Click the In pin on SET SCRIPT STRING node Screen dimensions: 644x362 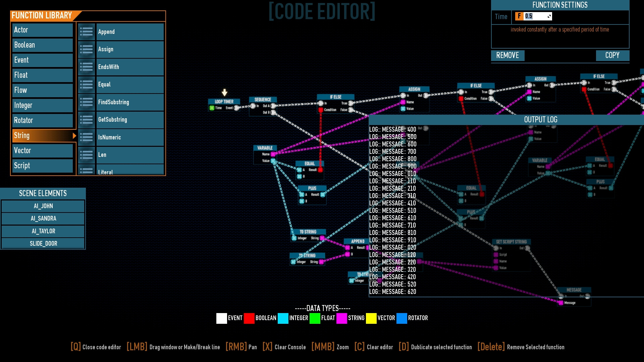[x=496, y=248]
